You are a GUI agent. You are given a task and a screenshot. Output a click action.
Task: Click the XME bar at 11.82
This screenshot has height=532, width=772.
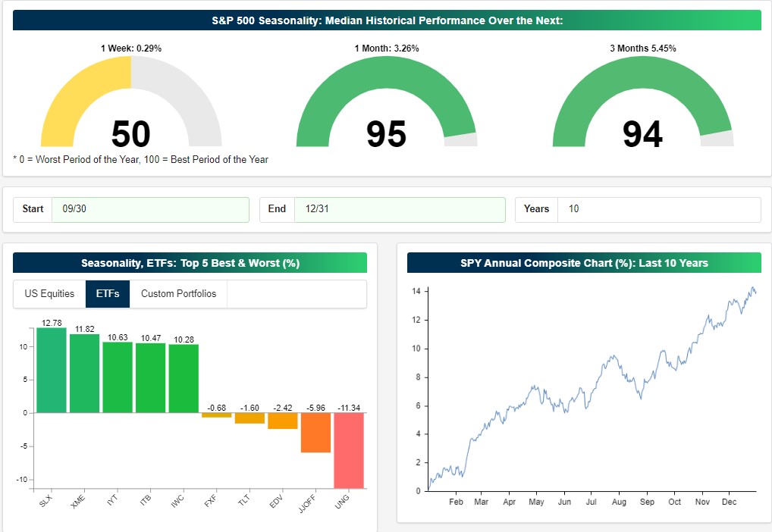click(x=84, y=374)
